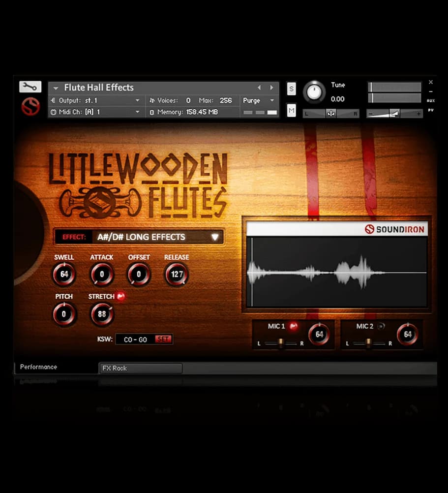Click the ATTACK knob
448x493 pixels.
[101, 275]
